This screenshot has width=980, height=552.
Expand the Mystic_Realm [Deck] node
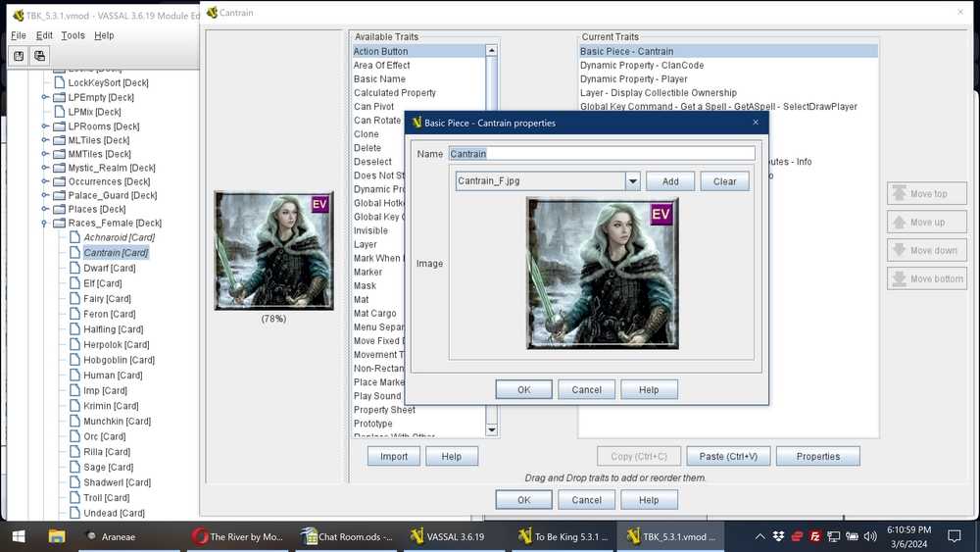[x=44, y=168]
